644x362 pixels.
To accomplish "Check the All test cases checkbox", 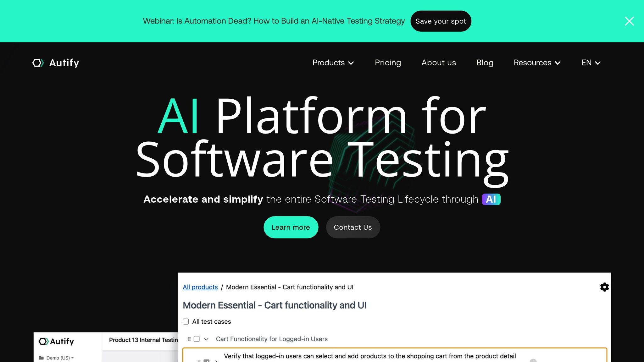I will (x=186, y=321).
